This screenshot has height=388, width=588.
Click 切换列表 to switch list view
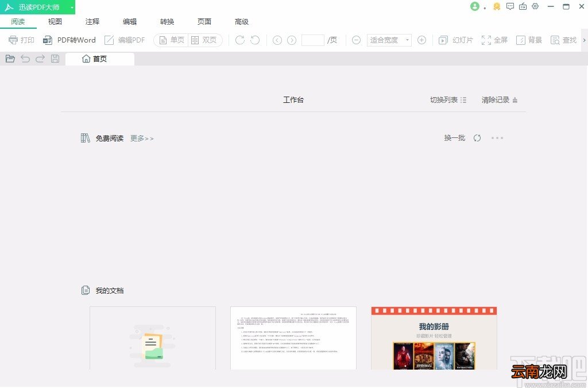click(x=448, y=100)
